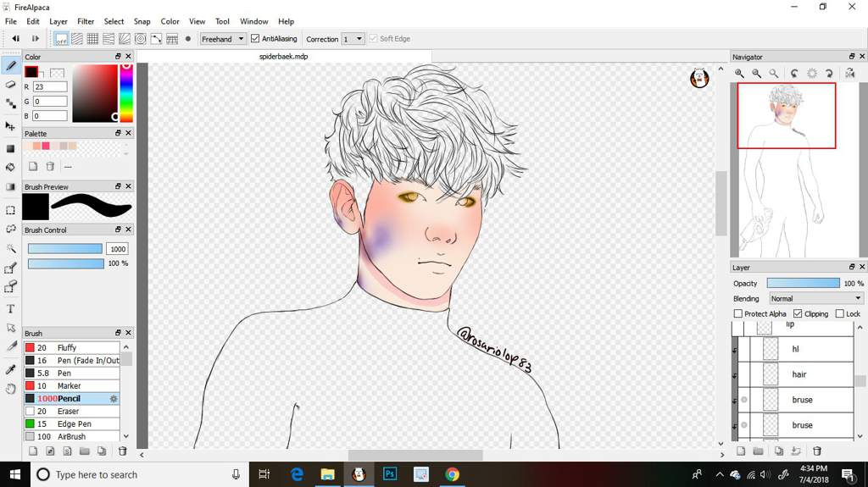Viewport: 868px width, 487px height.
Task: Toggle the layer Lock checkbox
Action: (840, 313)
